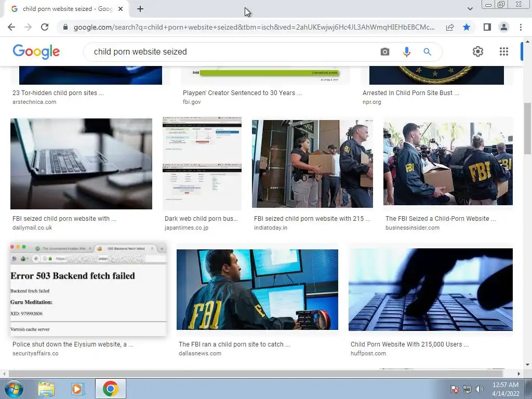Open File Explorer from the taskbar
Screen dimensions: 532x399
[46, 389]
